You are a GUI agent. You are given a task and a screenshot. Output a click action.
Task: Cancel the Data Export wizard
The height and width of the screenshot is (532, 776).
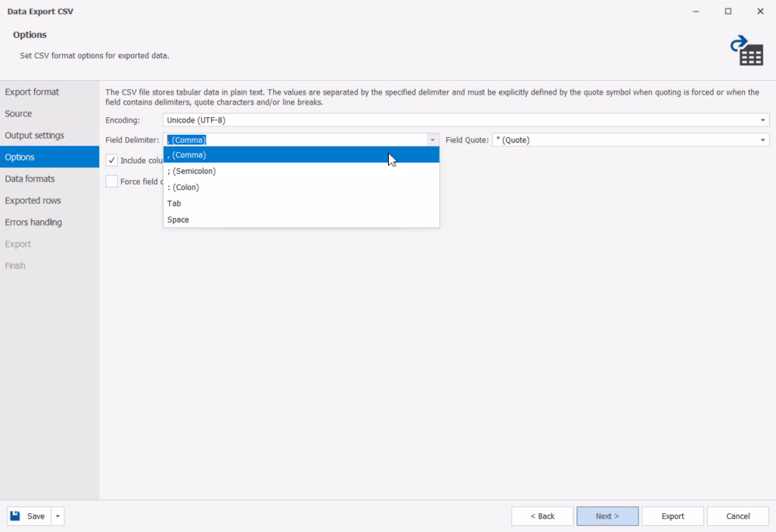click(738, 516)
